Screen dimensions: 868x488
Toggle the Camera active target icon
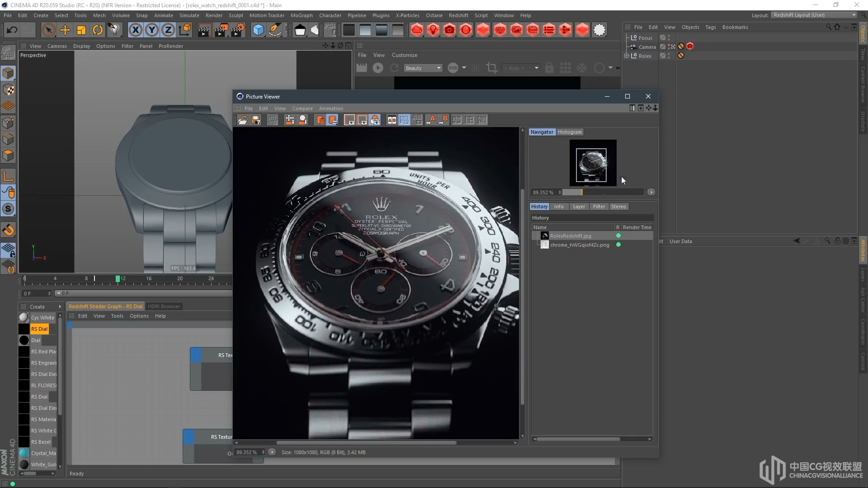point(673,47)
